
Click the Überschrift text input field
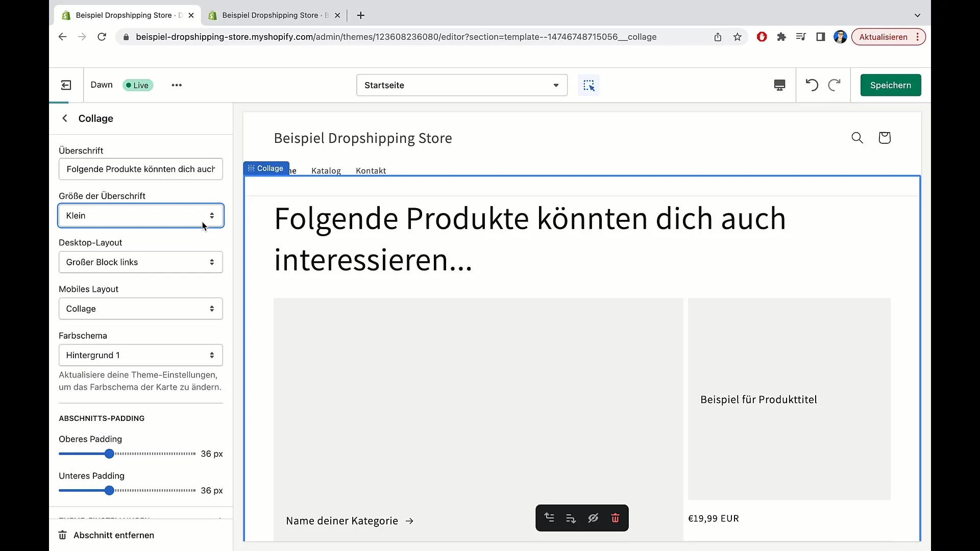point(140,169)
